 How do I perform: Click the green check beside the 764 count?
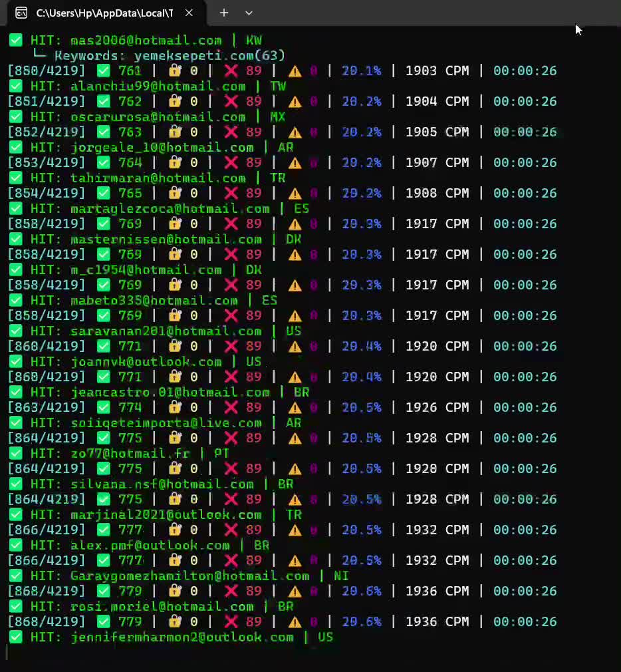coord(103,162)
